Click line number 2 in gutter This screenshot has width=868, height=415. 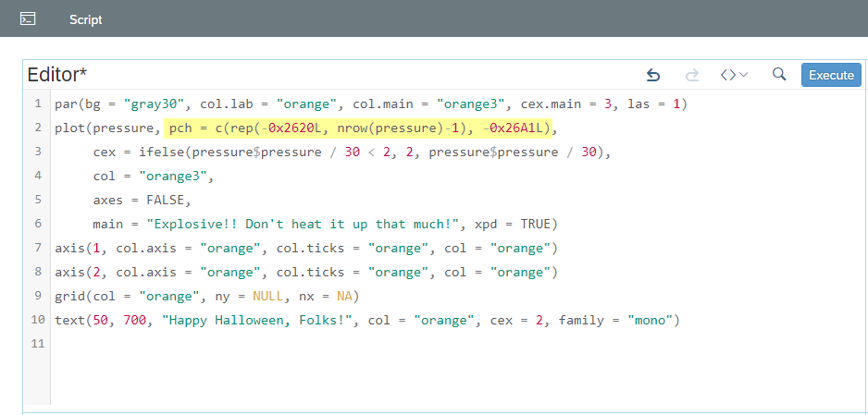[x=38, y=128]
